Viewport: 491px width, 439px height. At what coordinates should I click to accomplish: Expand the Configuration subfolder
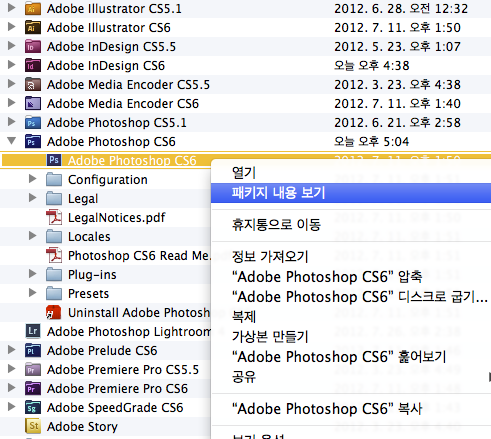(32, 178)
